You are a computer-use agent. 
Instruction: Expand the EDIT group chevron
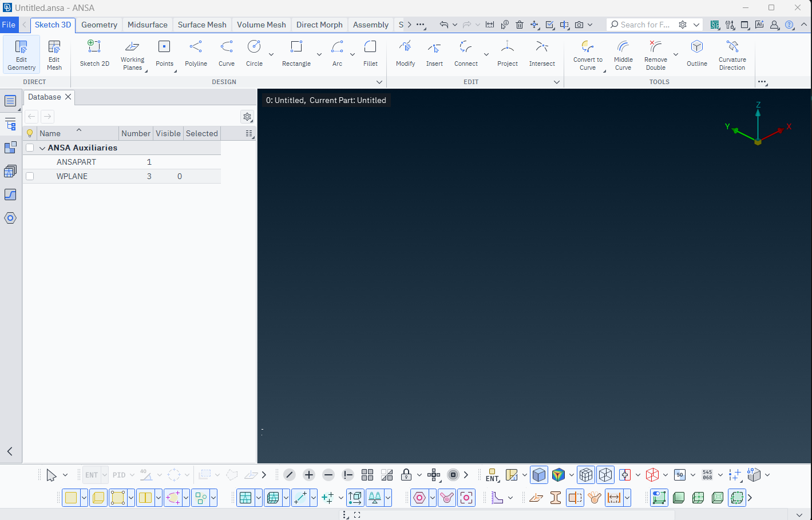pyautogui.click(x=556, y=82)
